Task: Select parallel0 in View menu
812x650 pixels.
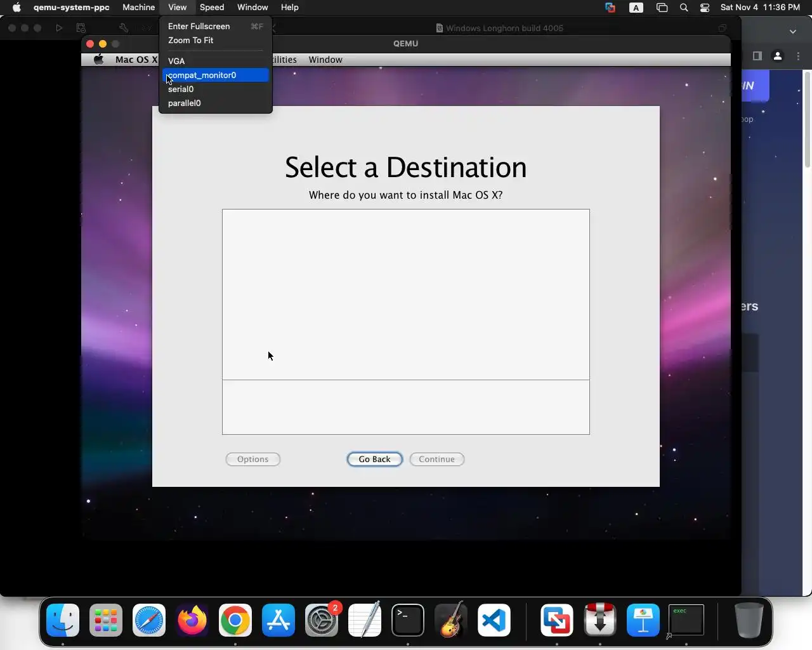Action: (x=216, y=103)
